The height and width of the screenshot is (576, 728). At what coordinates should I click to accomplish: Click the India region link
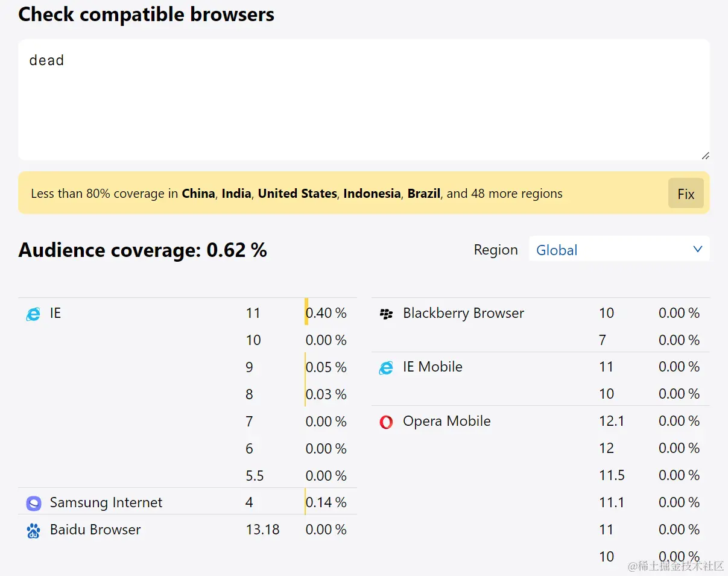pos(236,194)
